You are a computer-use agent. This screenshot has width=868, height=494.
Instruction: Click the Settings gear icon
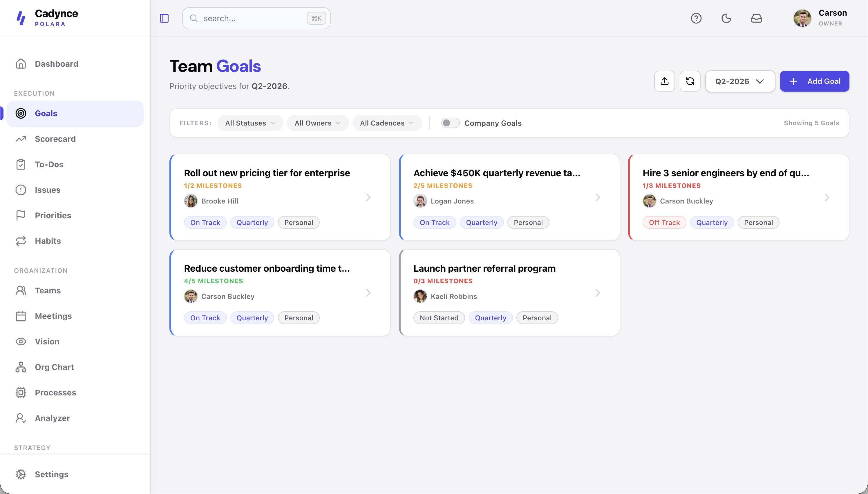click(x=21, y=474)
